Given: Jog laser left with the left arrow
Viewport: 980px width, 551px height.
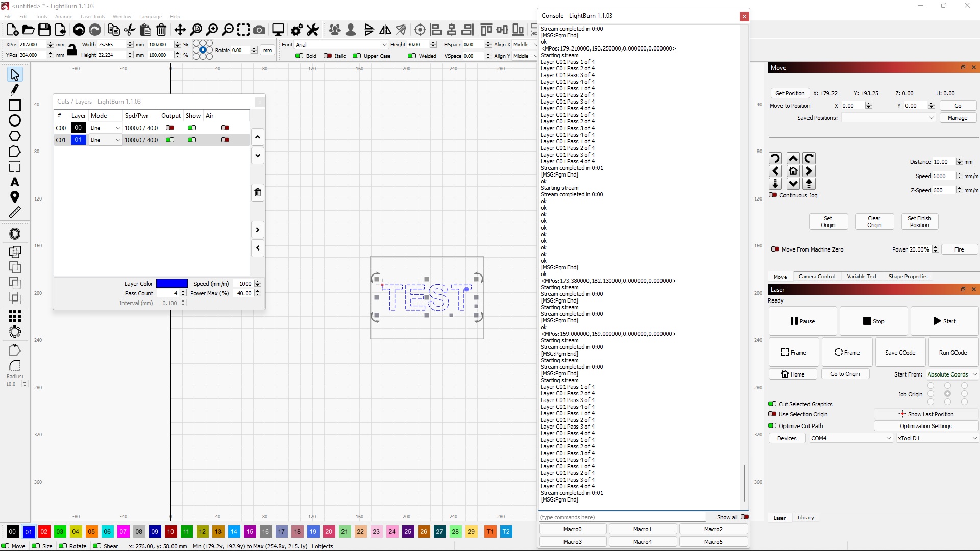Looking at the screenshot, I should click(x=775, y=171).
